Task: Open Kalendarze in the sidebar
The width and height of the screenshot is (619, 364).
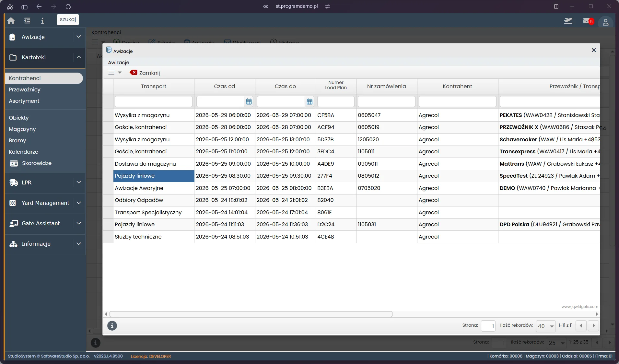Action: pyautogui.click(x=23, y=152)
